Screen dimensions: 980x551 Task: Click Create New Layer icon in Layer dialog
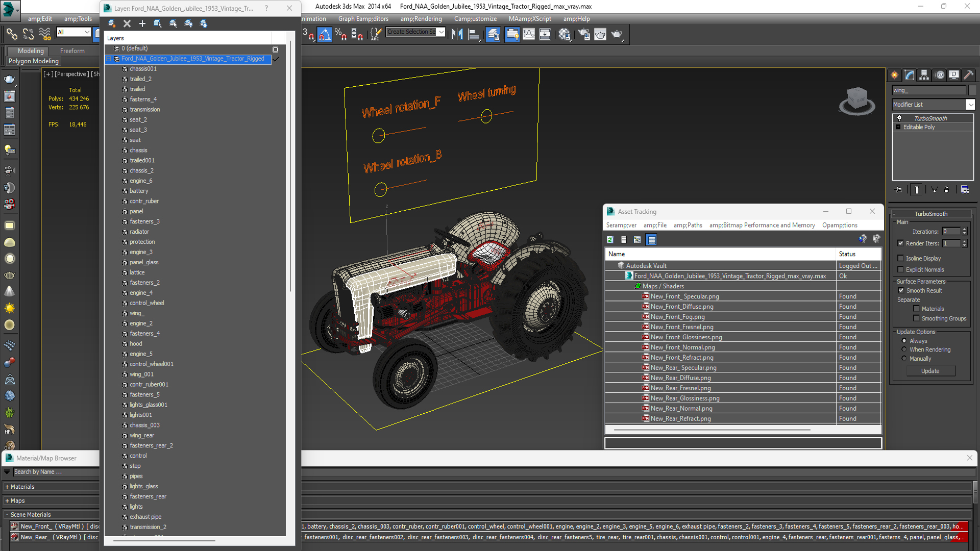point(112,23)
